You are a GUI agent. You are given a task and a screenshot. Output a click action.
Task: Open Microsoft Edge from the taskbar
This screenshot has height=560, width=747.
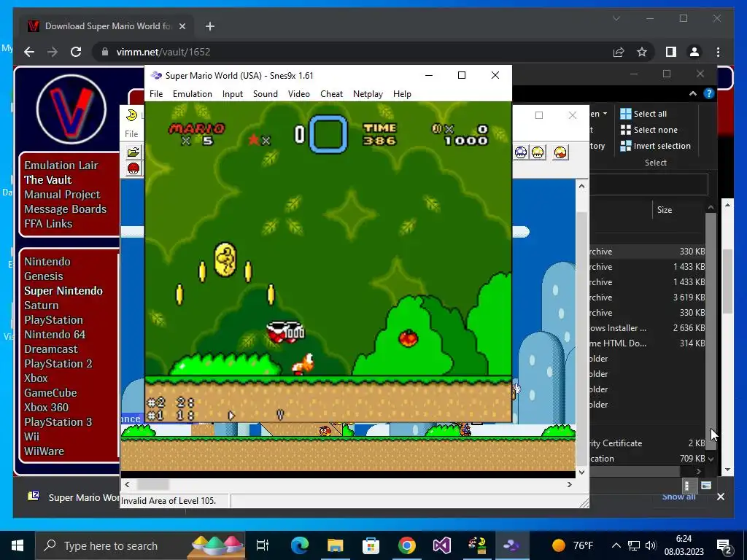(300, 545)
